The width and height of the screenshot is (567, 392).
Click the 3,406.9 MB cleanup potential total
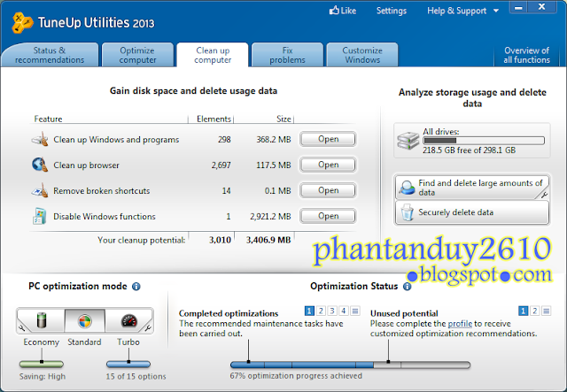[268, 240]
